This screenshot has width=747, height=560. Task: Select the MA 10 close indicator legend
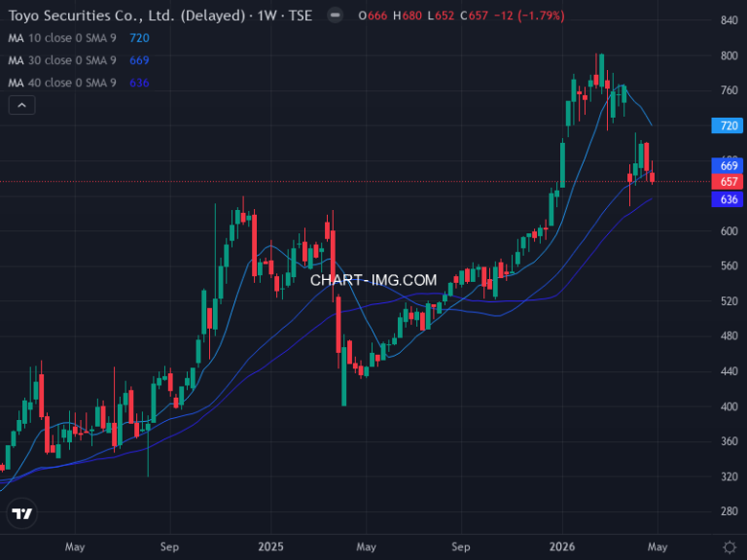point(62,38)
